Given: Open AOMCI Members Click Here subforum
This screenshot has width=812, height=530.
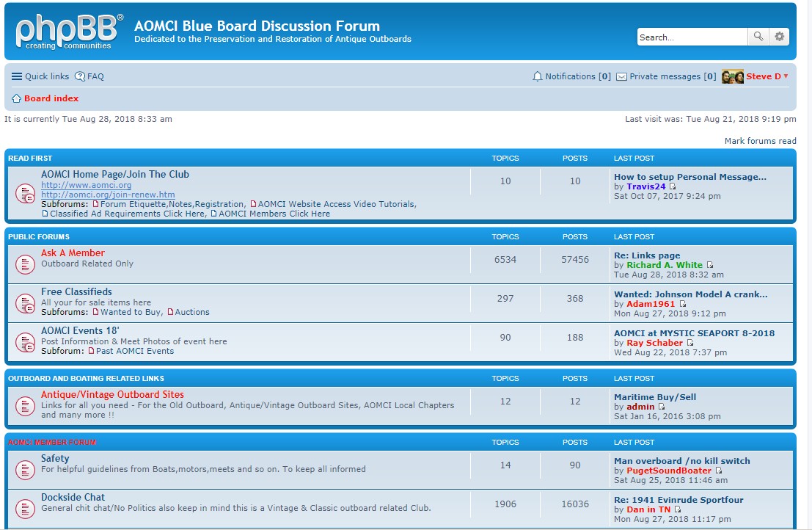Looking at the screenshot, I should coord(274,214).
